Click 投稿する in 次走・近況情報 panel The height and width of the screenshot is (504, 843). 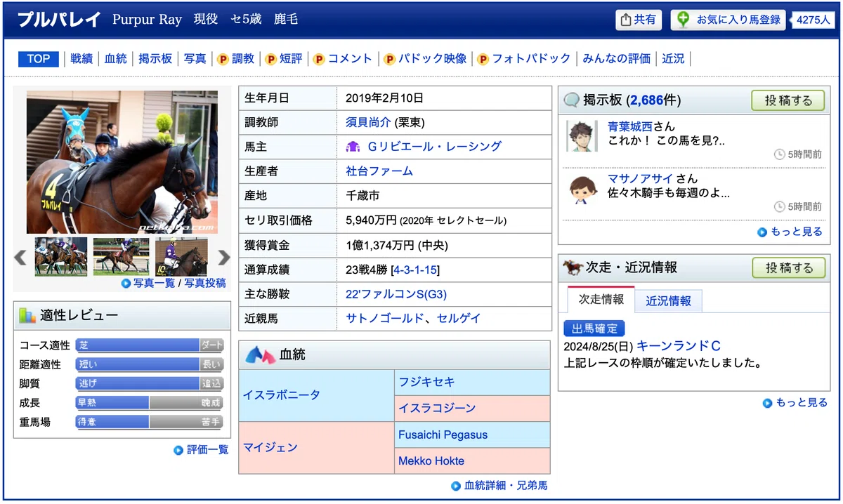(x=788, y=268)
